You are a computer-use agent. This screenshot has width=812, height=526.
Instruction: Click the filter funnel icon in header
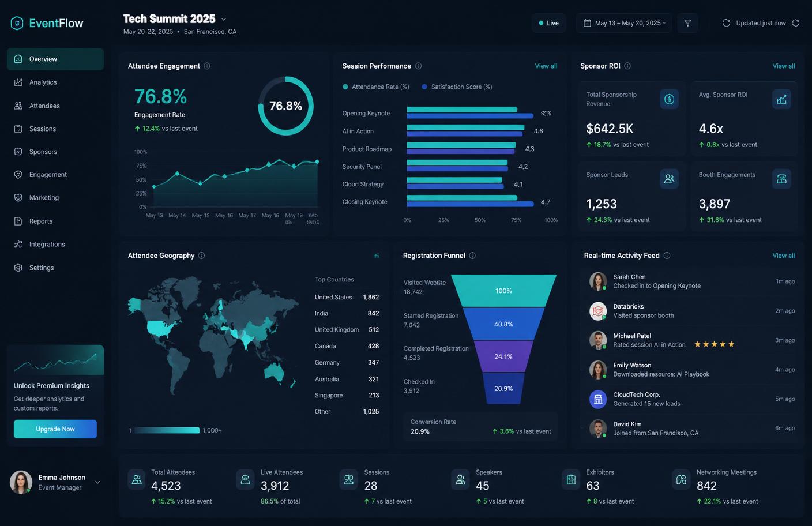[x=687, y=23]
